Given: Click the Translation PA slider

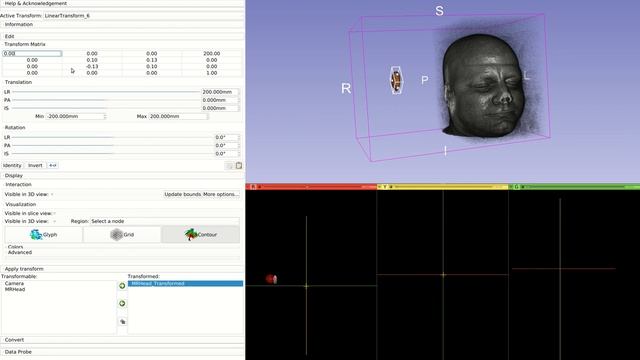Looking at the screenshot, I should (x=106, y=100).
